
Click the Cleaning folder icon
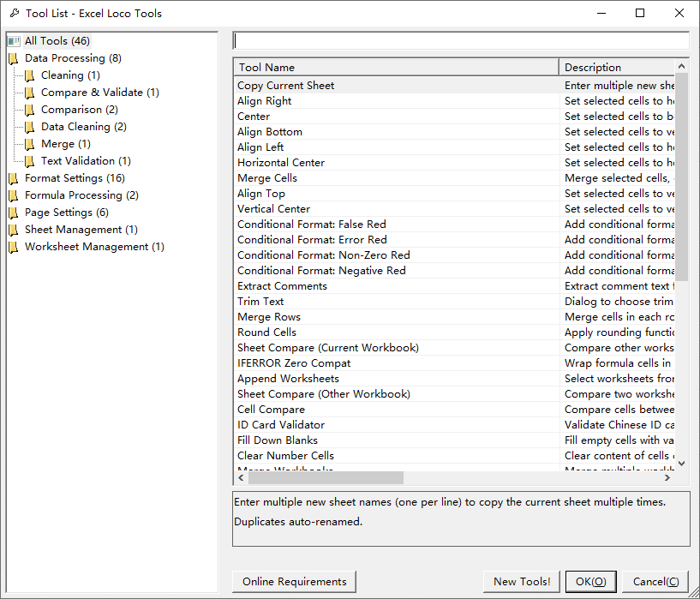click(x=30, y=75)
